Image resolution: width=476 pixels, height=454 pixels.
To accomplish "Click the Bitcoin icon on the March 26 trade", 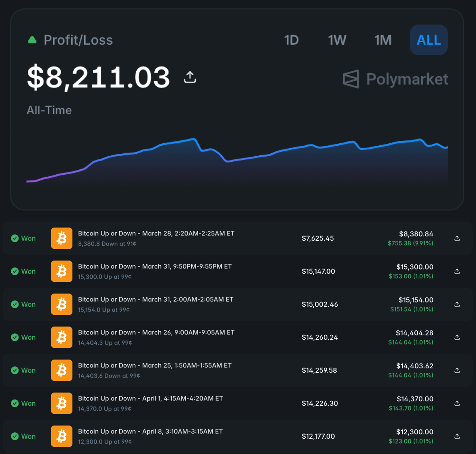I will click(61, 337).
